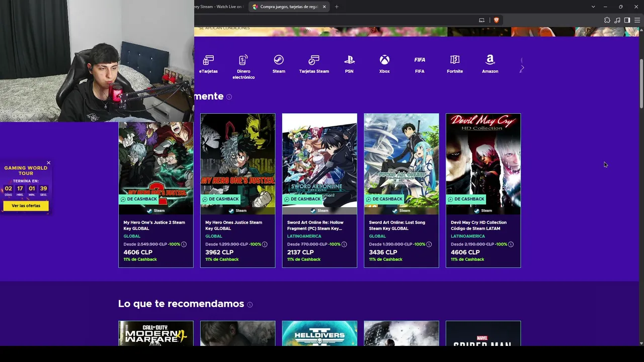Open the Fortnite category icon
This screenshot has width=644, height=362.
click(455, 64)
